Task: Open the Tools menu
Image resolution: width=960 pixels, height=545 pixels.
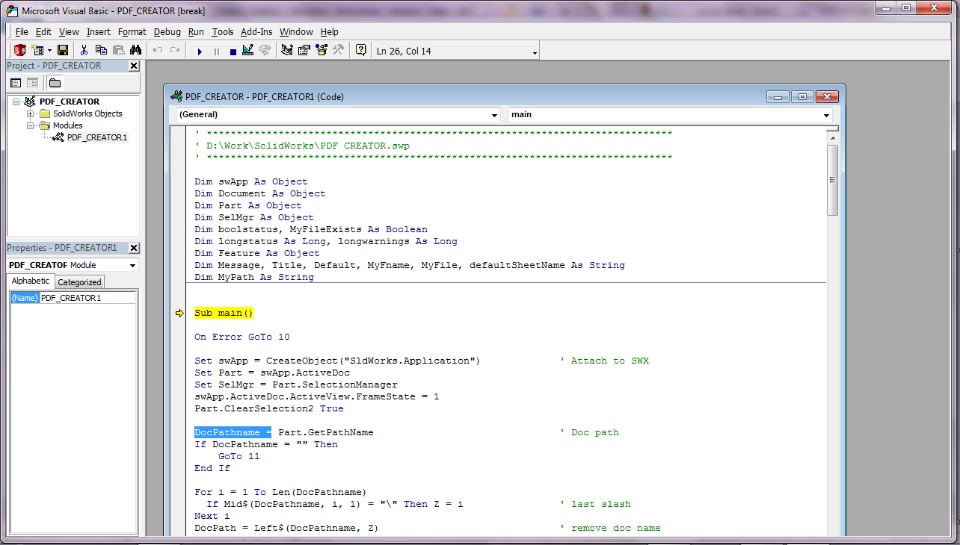Action: pos(222,32)
